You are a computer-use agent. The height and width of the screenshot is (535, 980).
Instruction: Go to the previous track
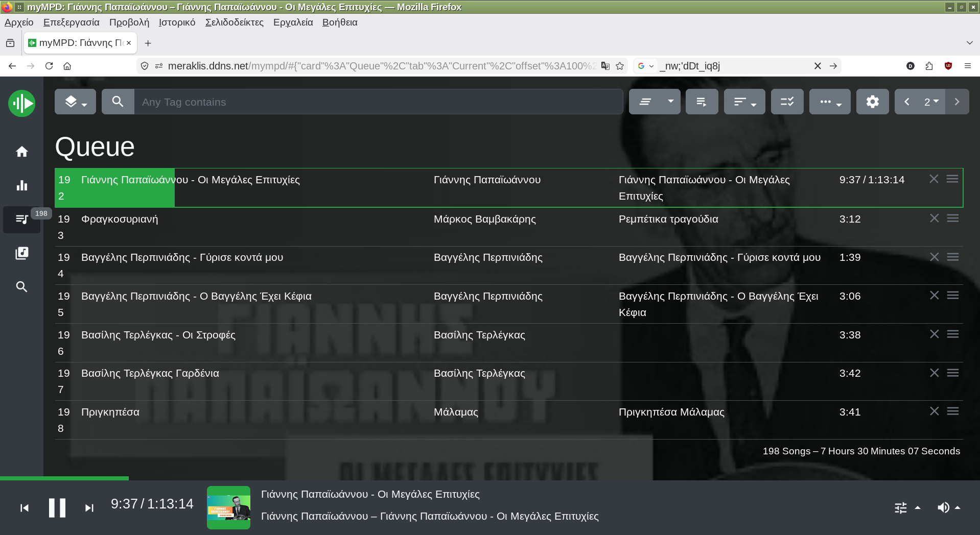[x=24, y=508]
